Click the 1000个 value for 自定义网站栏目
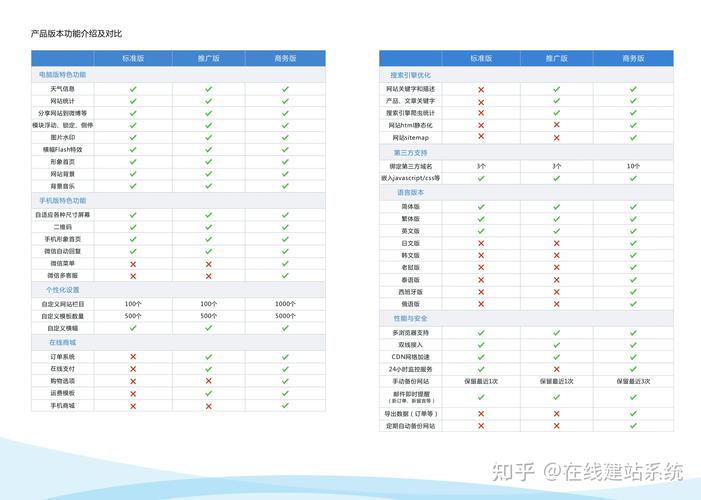Image resolution: width=701 pixels, height=500 pixels. click(285, 304)
